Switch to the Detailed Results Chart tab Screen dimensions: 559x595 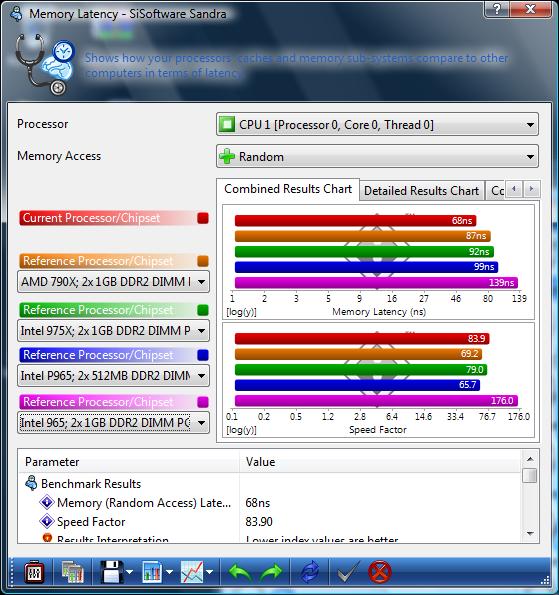[x=421, y=190]
